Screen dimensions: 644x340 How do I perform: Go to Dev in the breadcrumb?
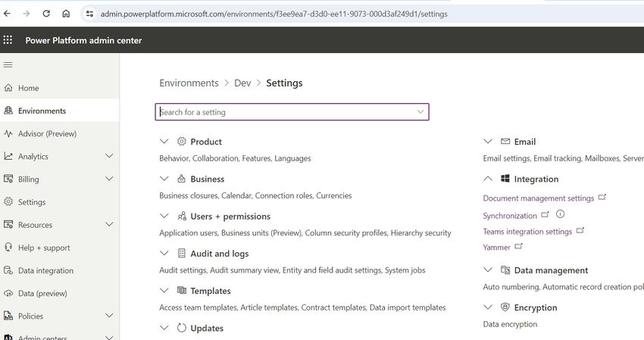pyautogui.click(x=242, y=83)
